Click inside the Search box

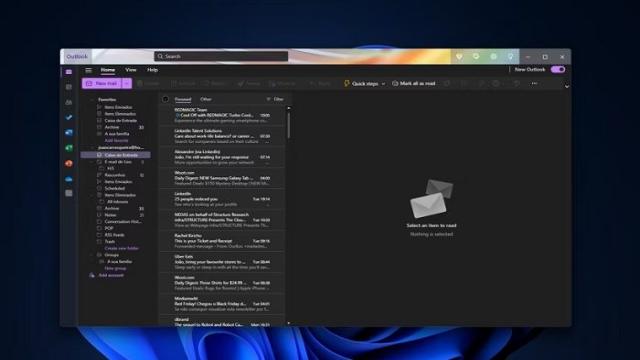click(x=221, y=56)
